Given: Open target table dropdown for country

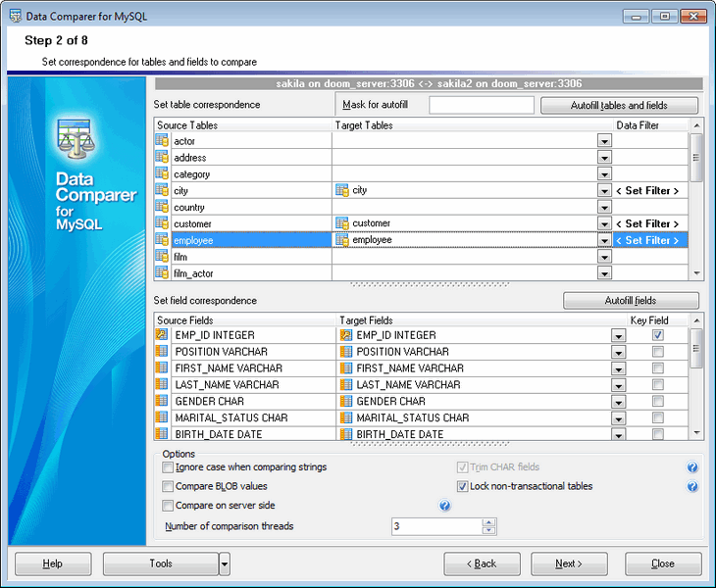Looking at the screenshot, I should [x=604, y=208].
